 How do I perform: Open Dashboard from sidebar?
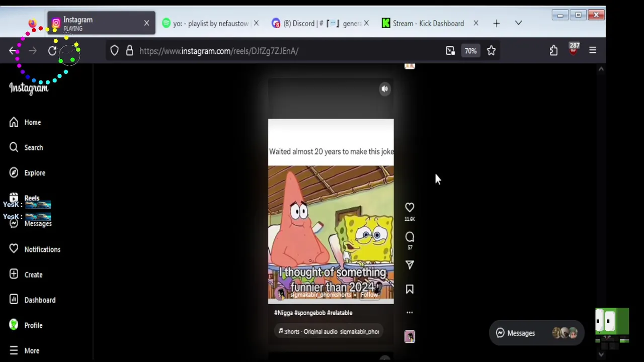point(32,300)
